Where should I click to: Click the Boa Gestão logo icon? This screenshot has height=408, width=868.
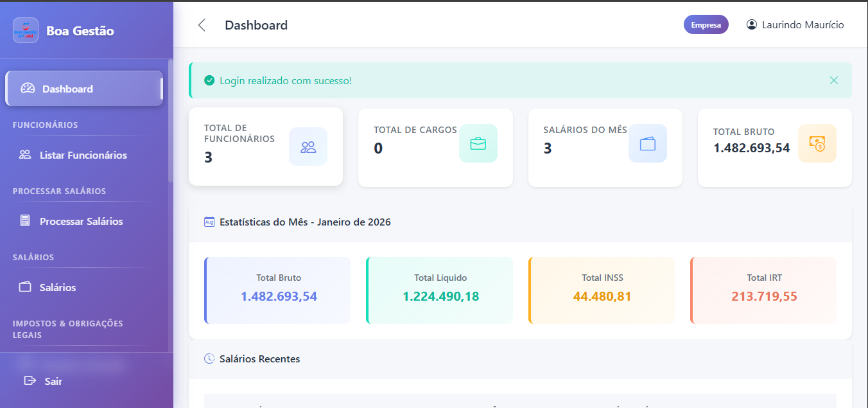[x=26, y=30]
